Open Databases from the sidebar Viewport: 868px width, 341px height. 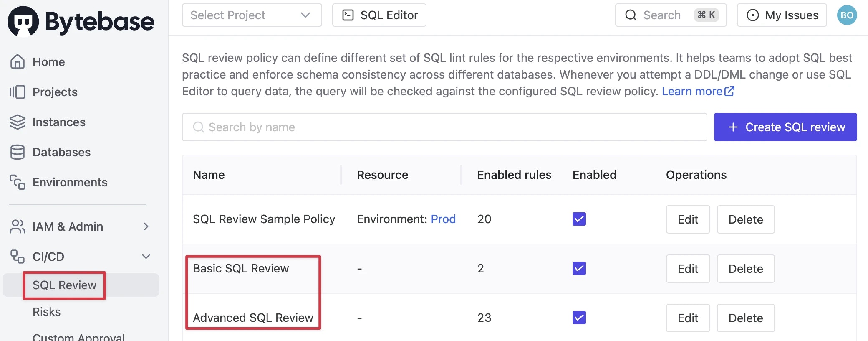61,152
